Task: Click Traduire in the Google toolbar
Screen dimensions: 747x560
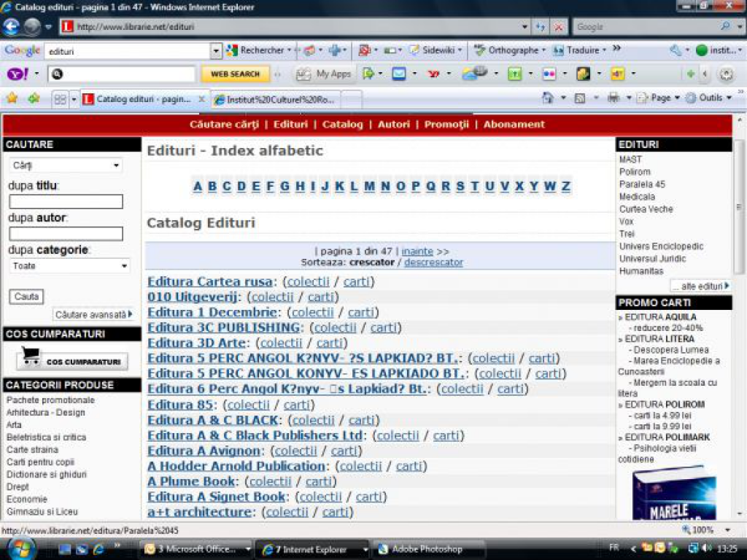Action: pos(579,50)
